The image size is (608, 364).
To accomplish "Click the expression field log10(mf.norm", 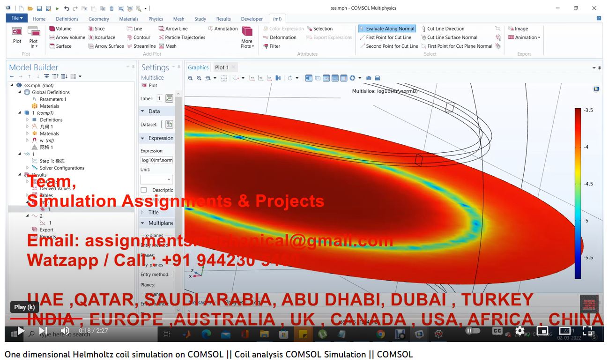I will click(157, 160).
